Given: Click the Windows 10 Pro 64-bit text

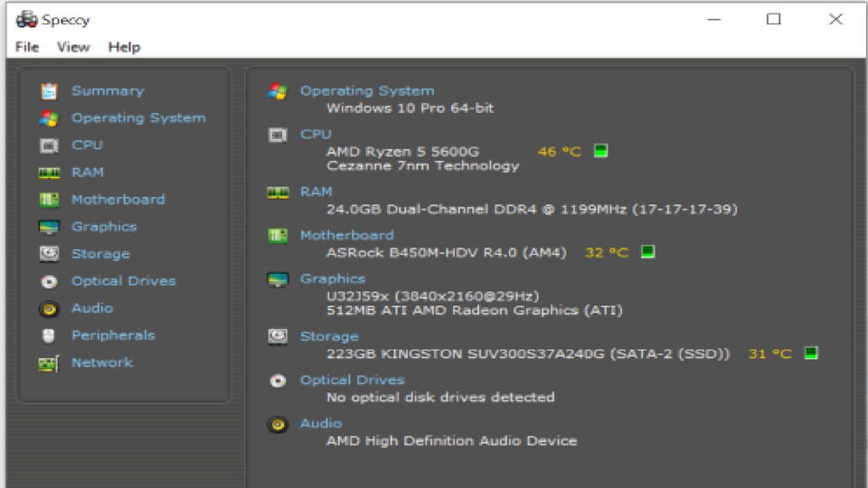Looking at the screenshot, I should [x=410, y=108].
